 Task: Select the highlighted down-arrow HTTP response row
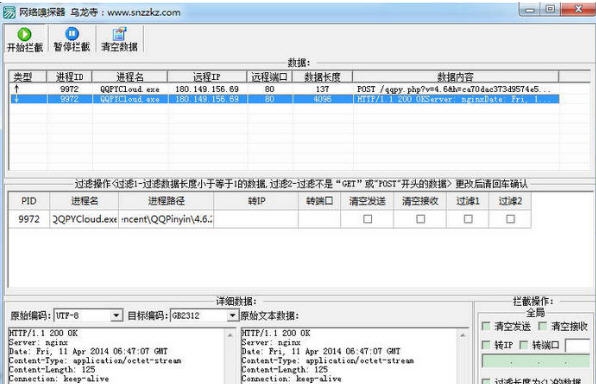pos(284,99)
